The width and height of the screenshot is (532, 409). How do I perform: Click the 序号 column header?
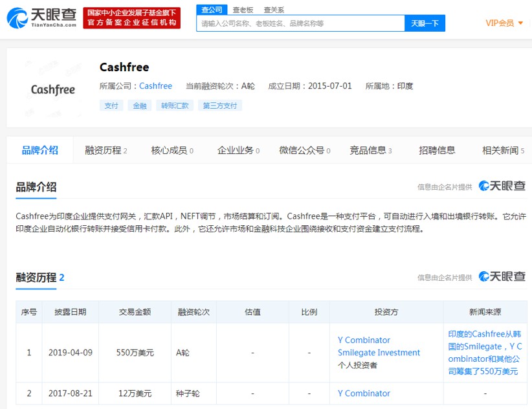coord(29,312)
